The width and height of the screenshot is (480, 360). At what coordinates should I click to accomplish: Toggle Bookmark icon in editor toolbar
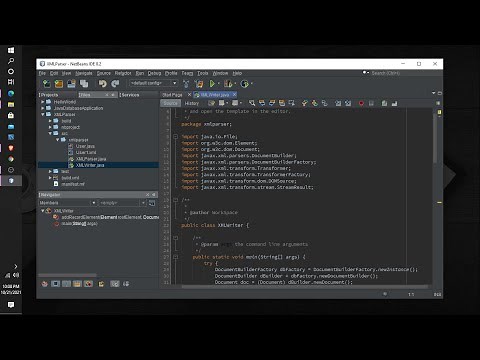tap(324, 103)
